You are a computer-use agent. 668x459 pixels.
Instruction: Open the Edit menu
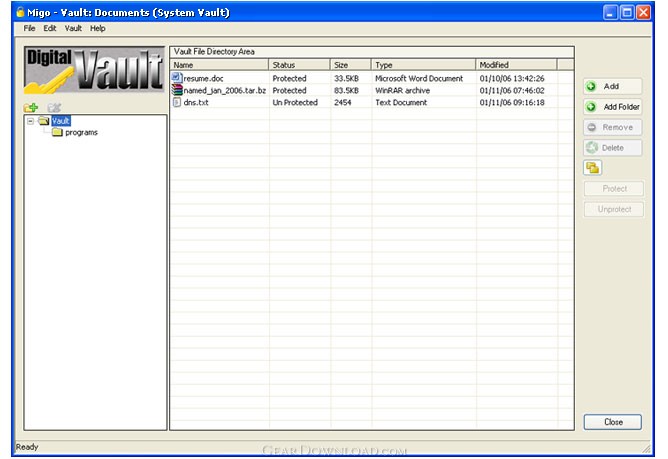50,28
